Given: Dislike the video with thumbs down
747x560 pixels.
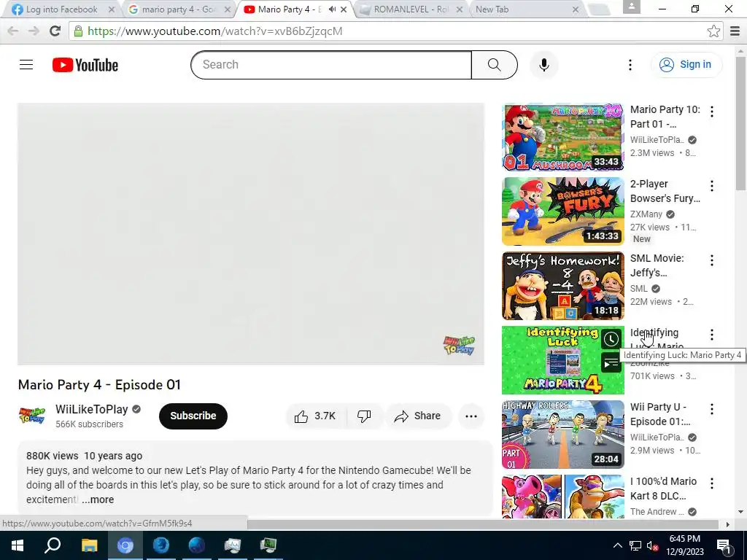Looking at the screenshot, I should (x=365, y=416).
